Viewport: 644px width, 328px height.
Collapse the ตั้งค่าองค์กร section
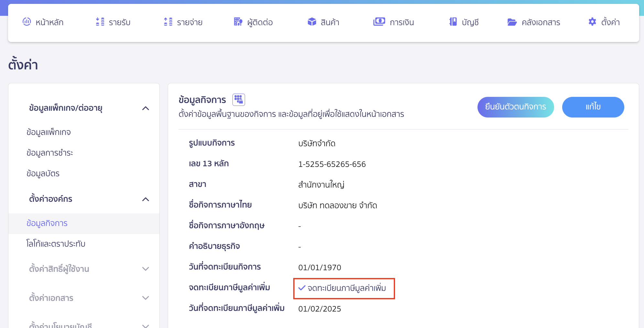click(145, 199)
